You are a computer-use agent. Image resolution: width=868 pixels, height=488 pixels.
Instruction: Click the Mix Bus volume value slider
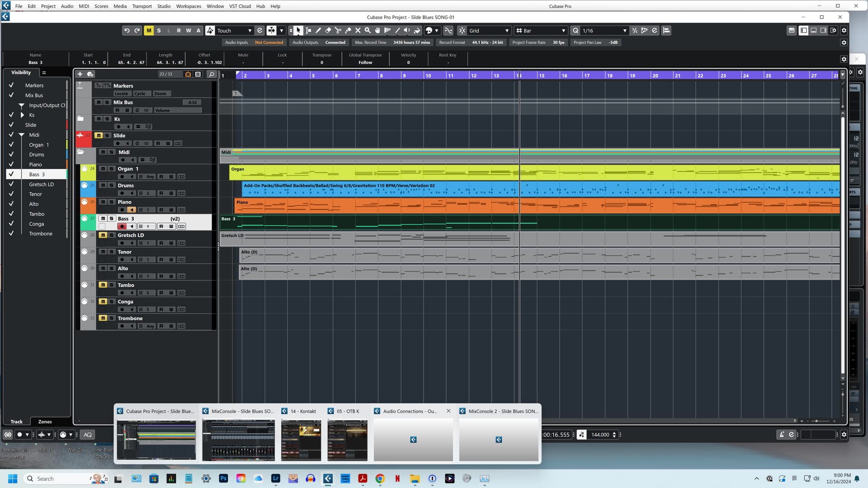click(x=192, y=102)
